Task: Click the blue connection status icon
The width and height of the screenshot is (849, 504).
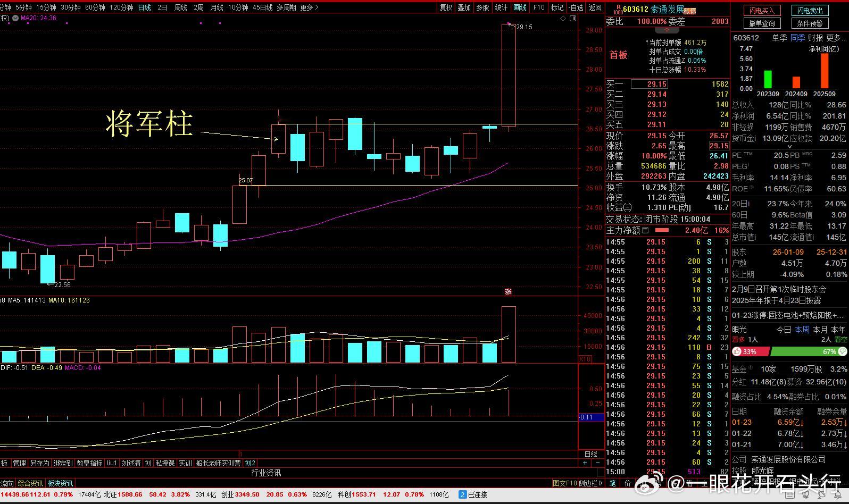Action: tap(463, 494)
